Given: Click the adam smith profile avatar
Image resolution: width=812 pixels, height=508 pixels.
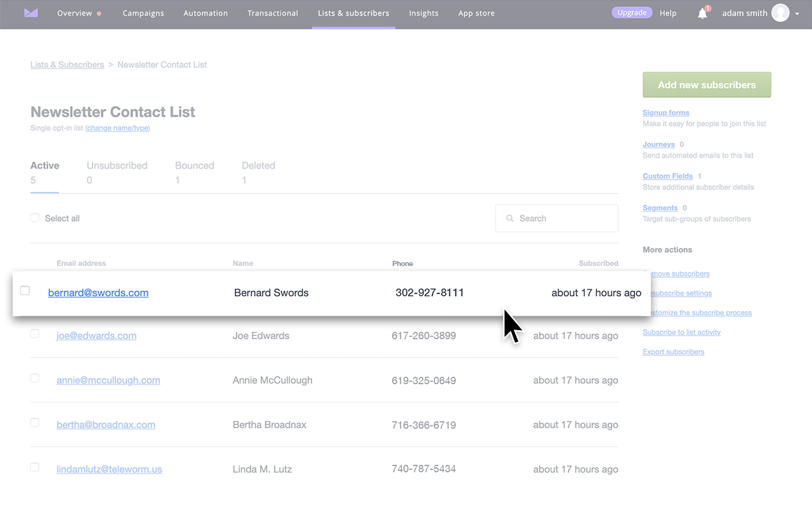Looking at the screenshot, I should (x=780, y=13).
